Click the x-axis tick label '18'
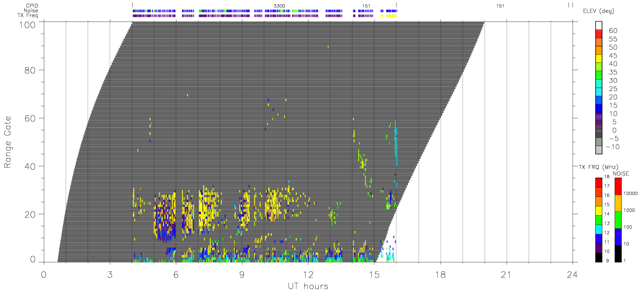644x297 pixels. click(x=440, y=274)
